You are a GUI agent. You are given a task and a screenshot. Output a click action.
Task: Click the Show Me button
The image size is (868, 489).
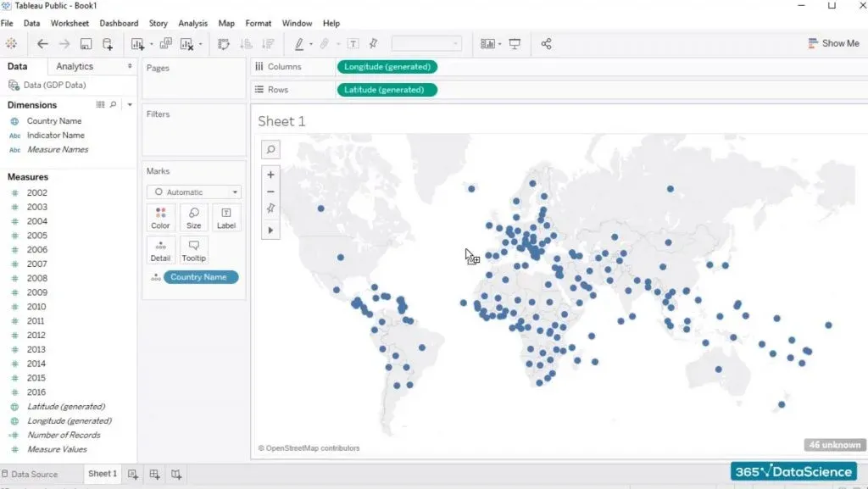point(833,43)
